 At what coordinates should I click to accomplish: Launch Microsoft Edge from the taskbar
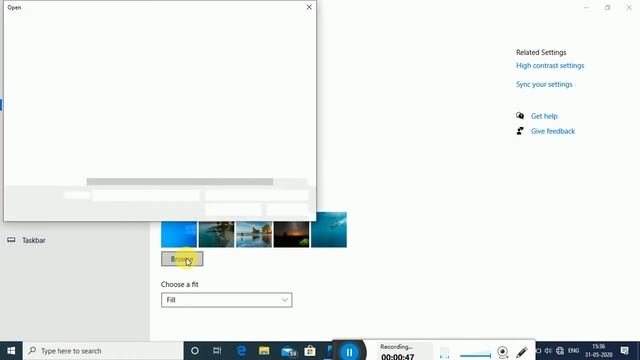[x=241, y=351]
